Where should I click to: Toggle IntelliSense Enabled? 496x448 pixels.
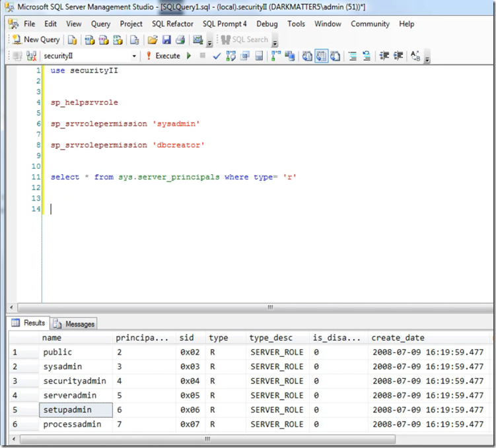click(x=259, y=56)
